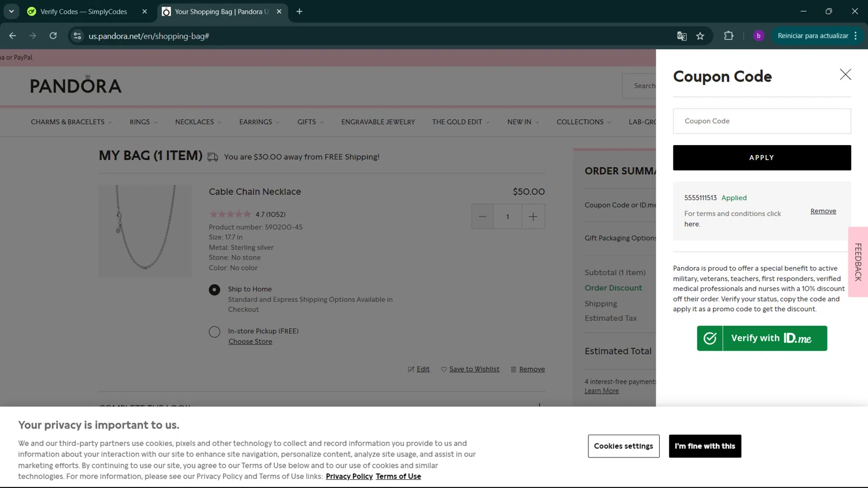Remove necklace from bag
Screen dimensions: 868x488
528,369
